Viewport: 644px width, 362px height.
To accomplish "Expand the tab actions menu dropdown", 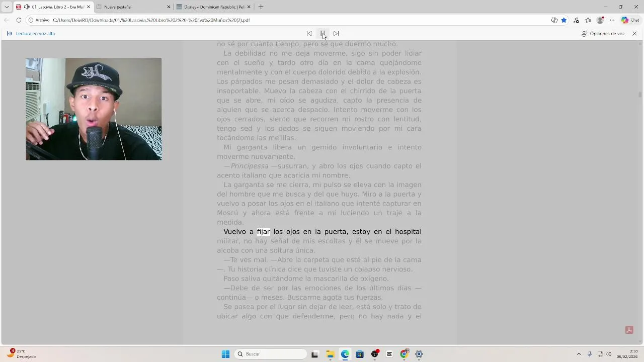I will tap(7, 7).
